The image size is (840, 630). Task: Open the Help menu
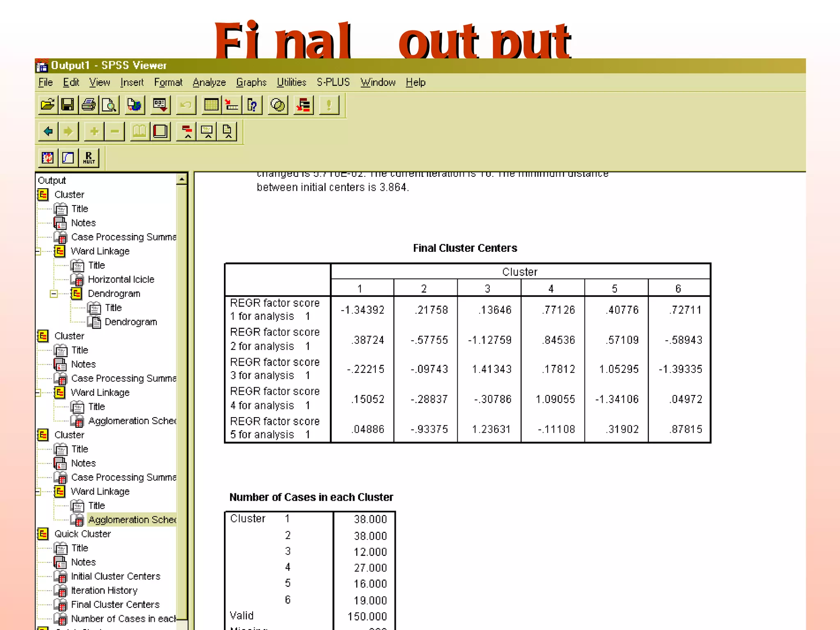tap(415, 82)
